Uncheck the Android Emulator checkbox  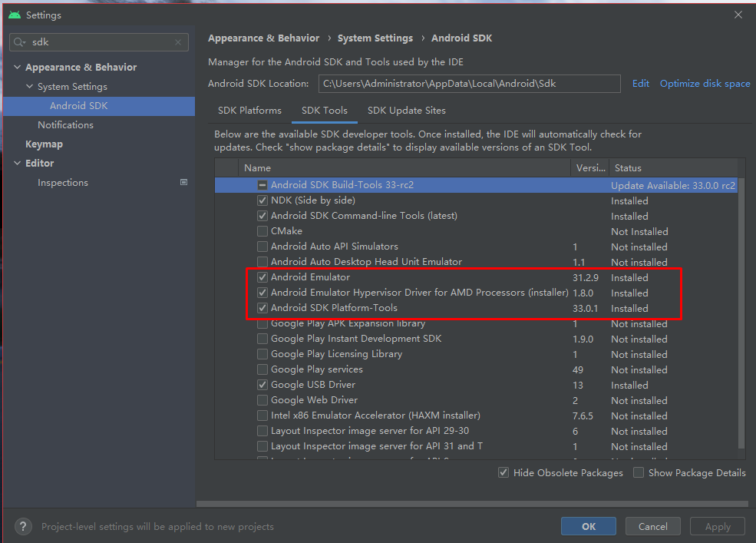click(x=262, y=277)
